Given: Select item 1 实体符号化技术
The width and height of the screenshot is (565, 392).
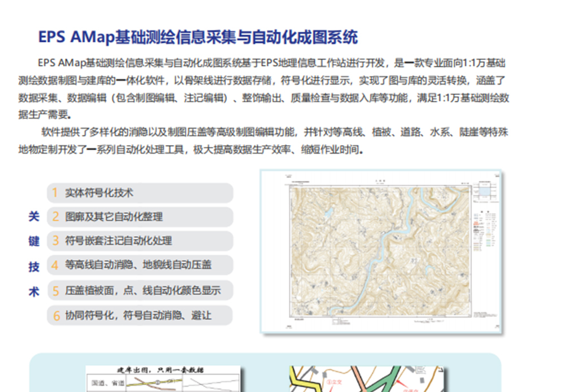Looking at the screenshot, I should (140, 193).
